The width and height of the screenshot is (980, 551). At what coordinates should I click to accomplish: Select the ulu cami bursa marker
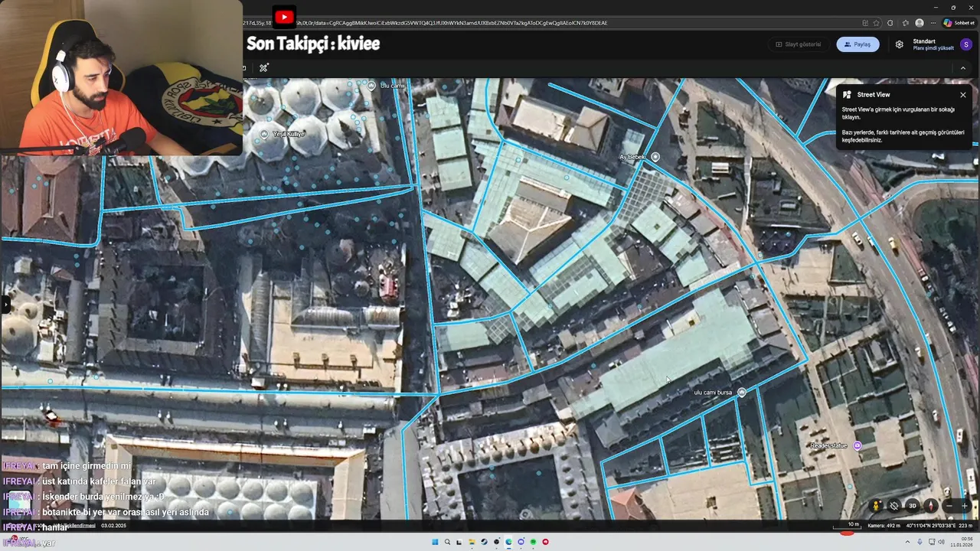pos(741,393)
